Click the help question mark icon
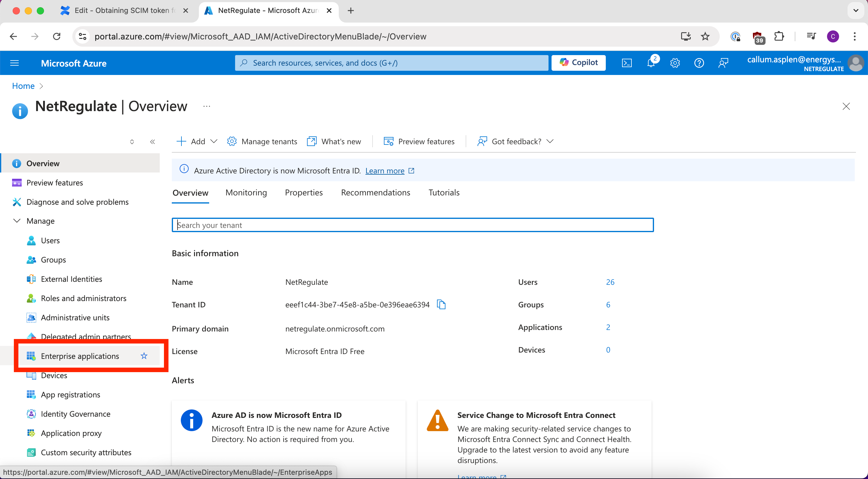This screenshot has height=479, width=868. 699,63
